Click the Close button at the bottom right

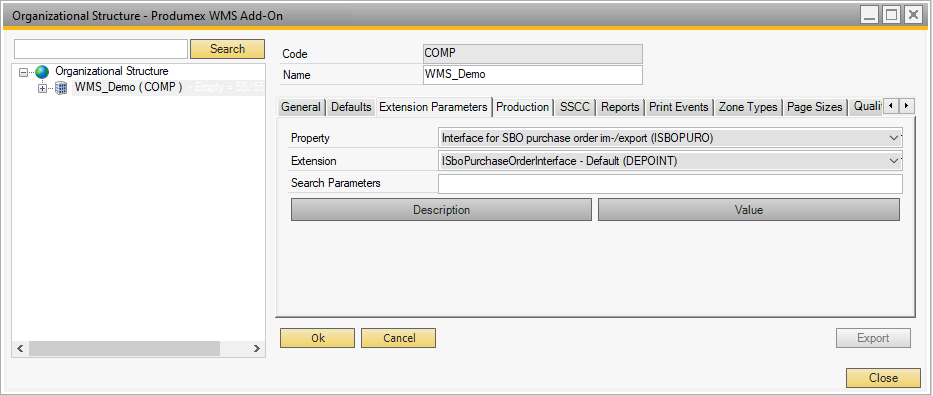point(883,378)
